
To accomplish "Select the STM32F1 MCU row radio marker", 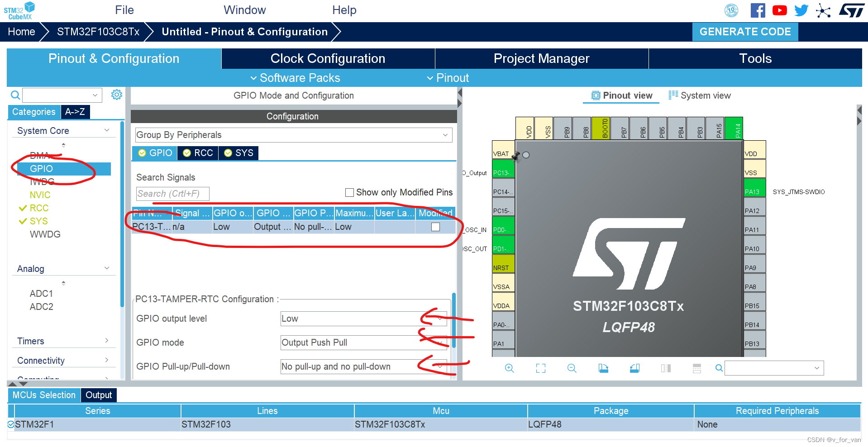I will tap(11, 424).
